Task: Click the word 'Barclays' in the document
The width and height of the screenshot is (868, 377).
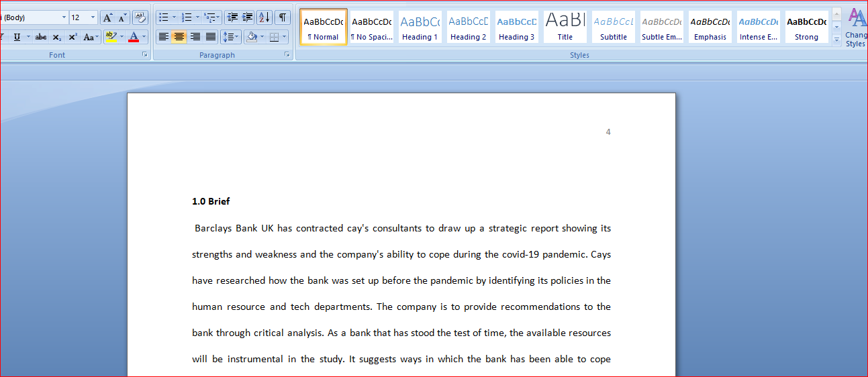Action: (x=213, y=228)
